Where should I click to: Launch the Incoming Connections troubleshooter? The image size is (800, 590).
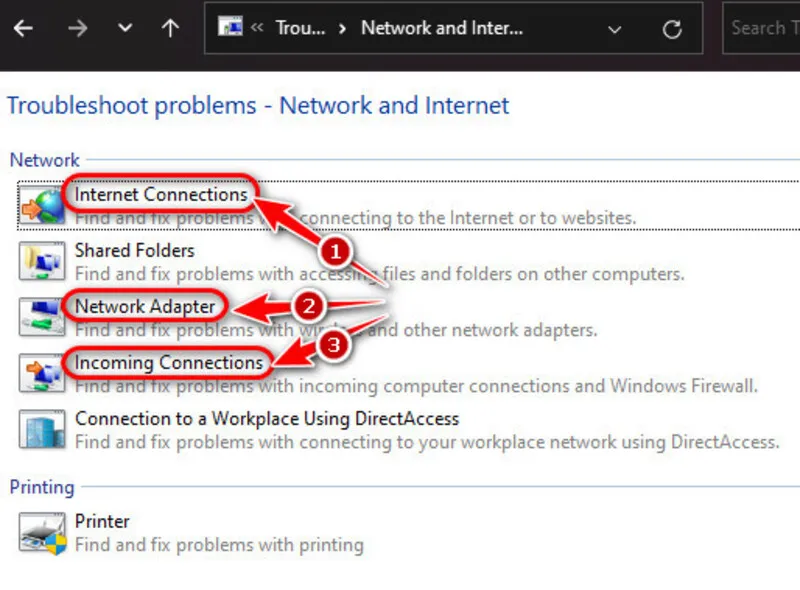[x=168, y=362]
